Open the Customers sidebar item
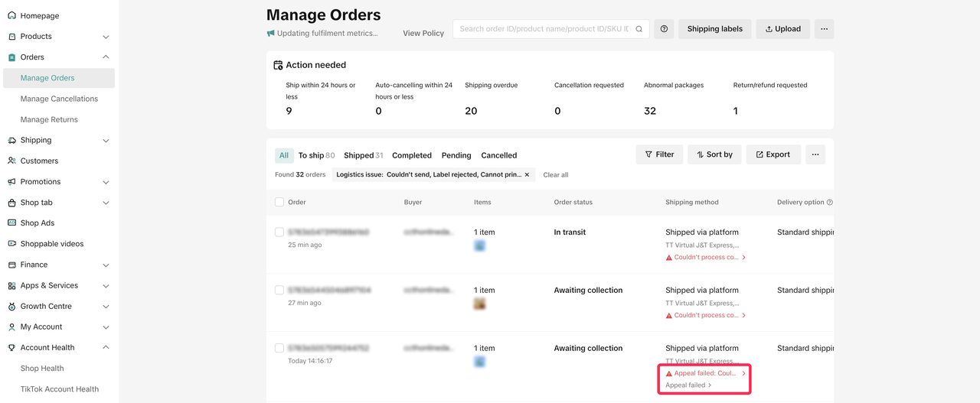Viewport: 980px width, 403px height. pyautogui.click(x=39, y=161)
